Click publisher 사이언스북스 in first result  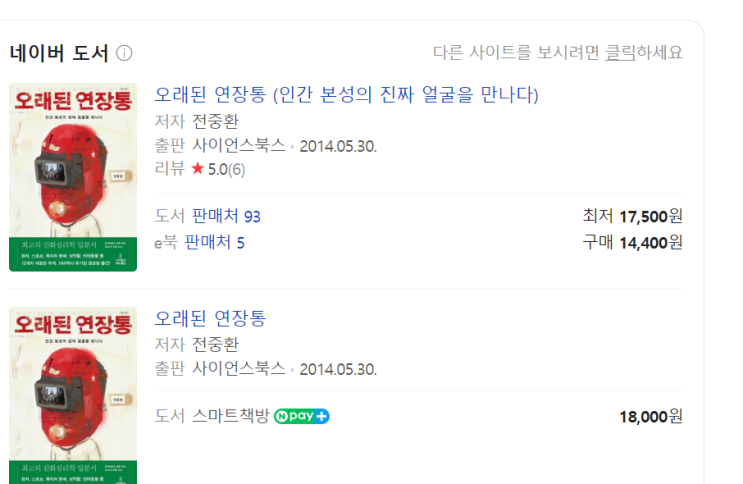[x=238, y=145]
